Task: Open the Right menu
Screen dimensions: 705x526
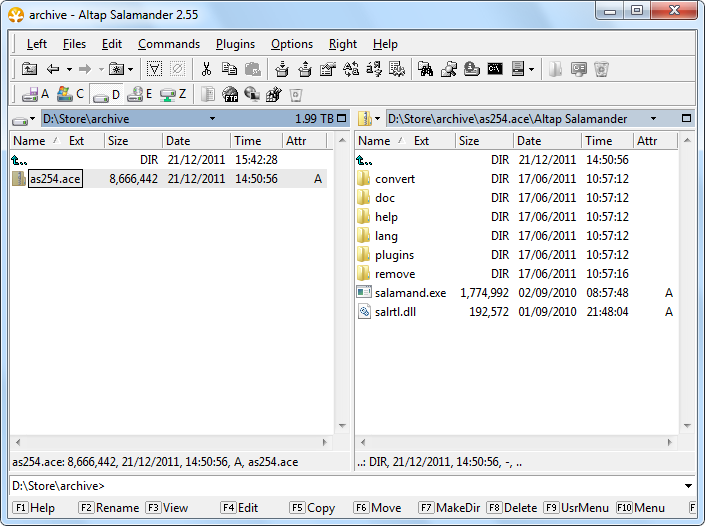Action: pos(343,44)
